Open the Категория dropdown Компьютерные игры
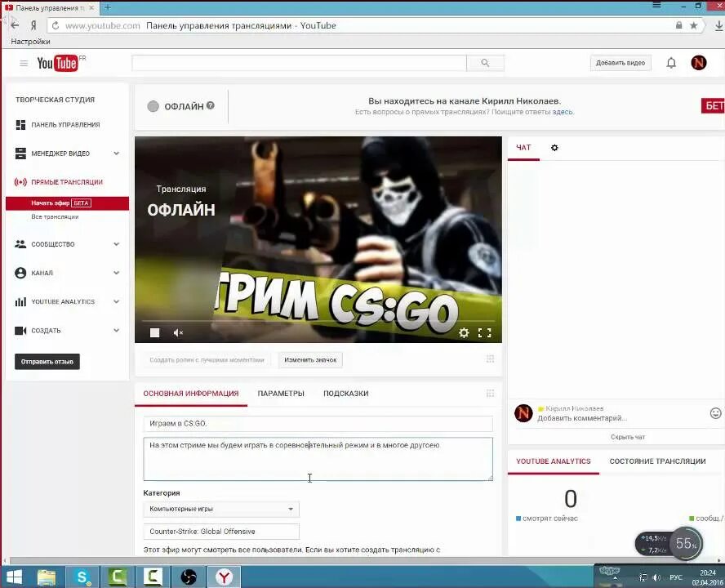725x588 pixels. tap(221, 509)
